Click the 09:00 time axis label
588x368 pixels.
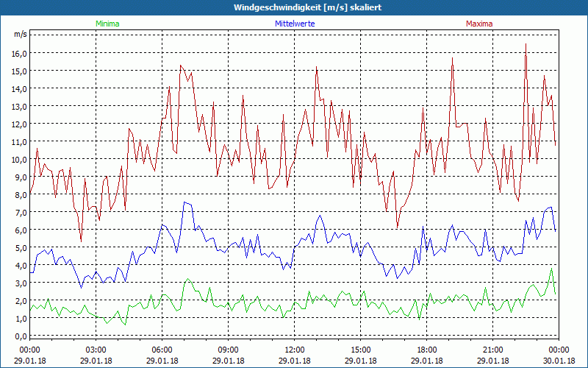pos(228,350)
